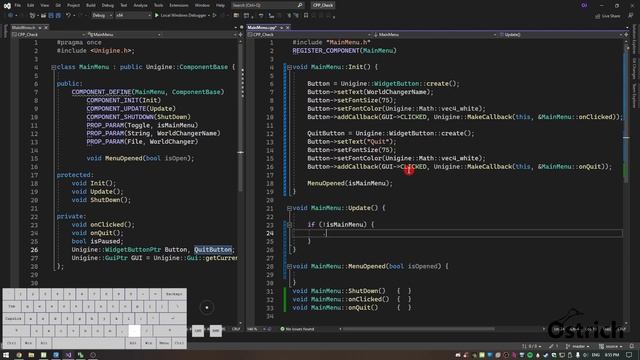Open MainMenu scope dropdown in MainMenu.cpp pane
640x360 pixels.
click(435, 35)
